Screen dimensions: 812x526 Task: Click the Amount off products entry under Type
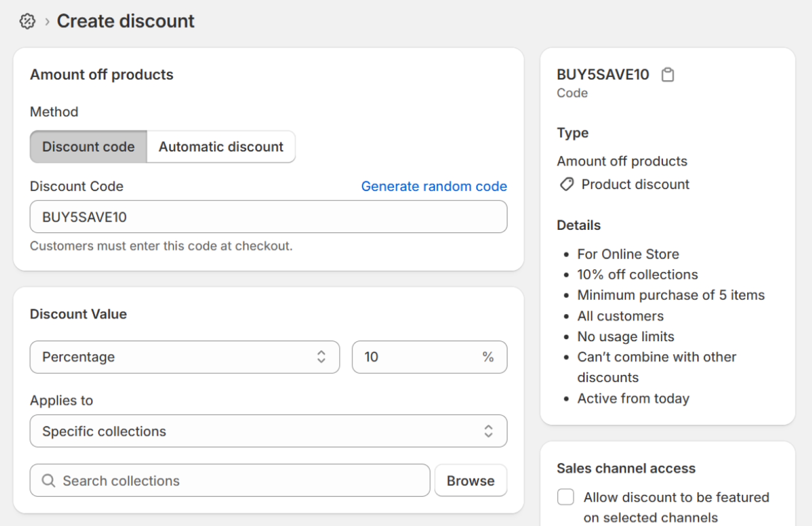pyautogui.click(x=622, y=160)
